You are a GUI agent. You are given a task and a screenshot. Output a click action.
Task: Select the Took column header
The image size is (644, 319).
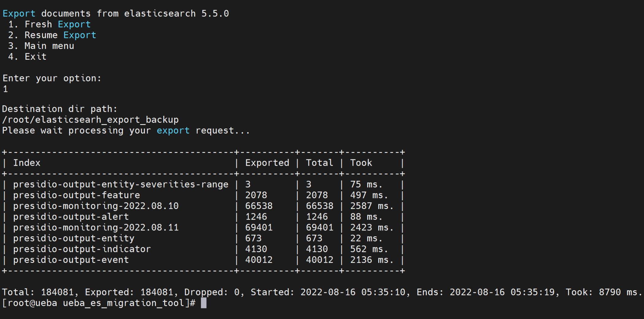(x=361, y=163)
